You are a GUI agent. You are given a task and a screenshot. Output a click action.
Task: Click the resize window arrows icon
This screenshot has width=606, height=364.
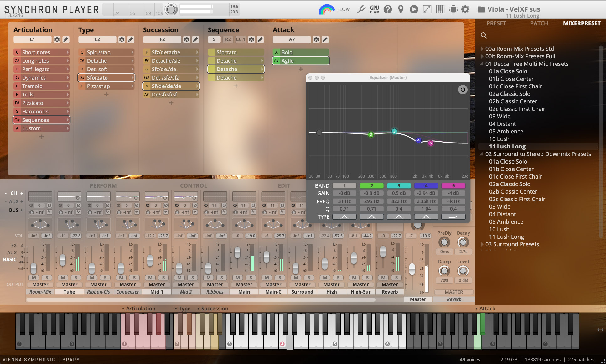tap(427, 9)
